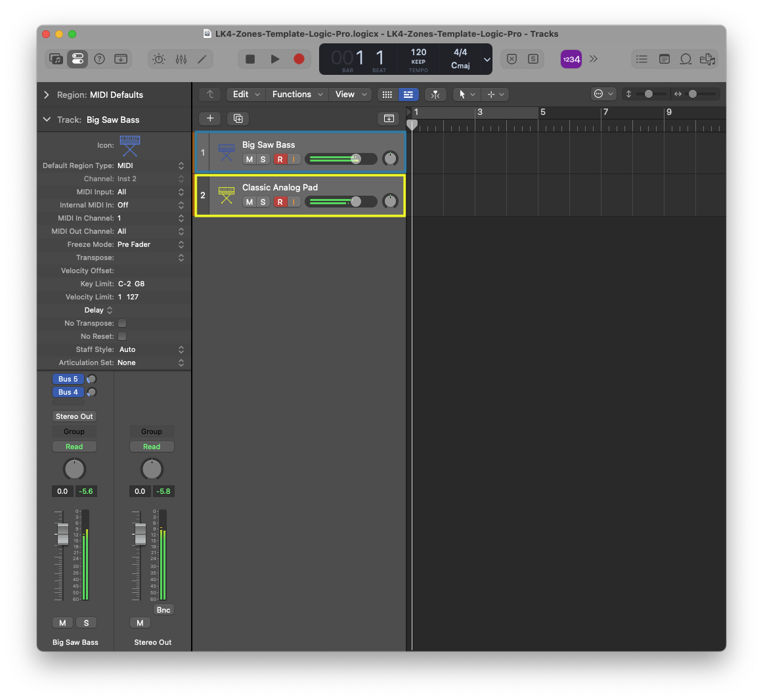Record-enable the Classic Analog Pad track
763x700 pixels.
click(280, 202)
